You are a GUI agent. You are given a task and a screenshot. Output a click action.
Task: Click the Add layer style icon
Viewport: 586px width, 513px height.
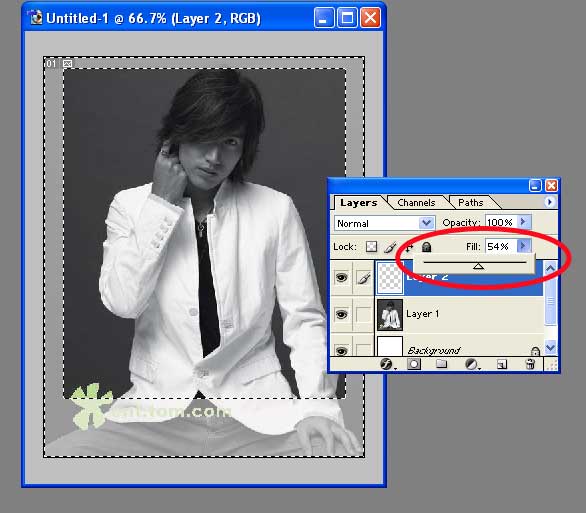[386, 364]
